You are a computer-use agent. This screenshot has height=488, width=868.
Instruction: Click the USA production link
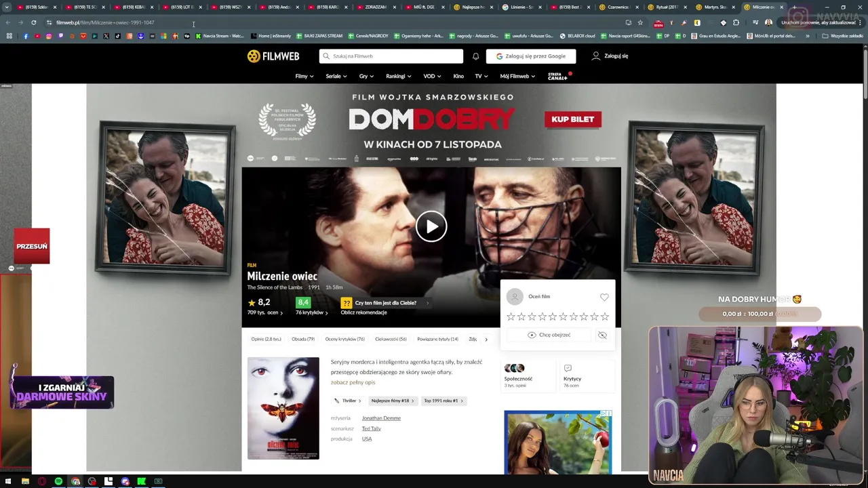coord(367,439)
